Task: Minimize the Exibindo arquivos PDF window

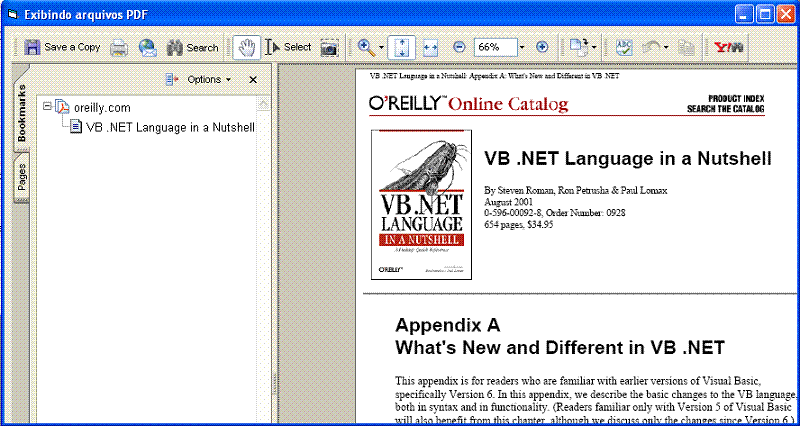Action: (x=745, y=14)
